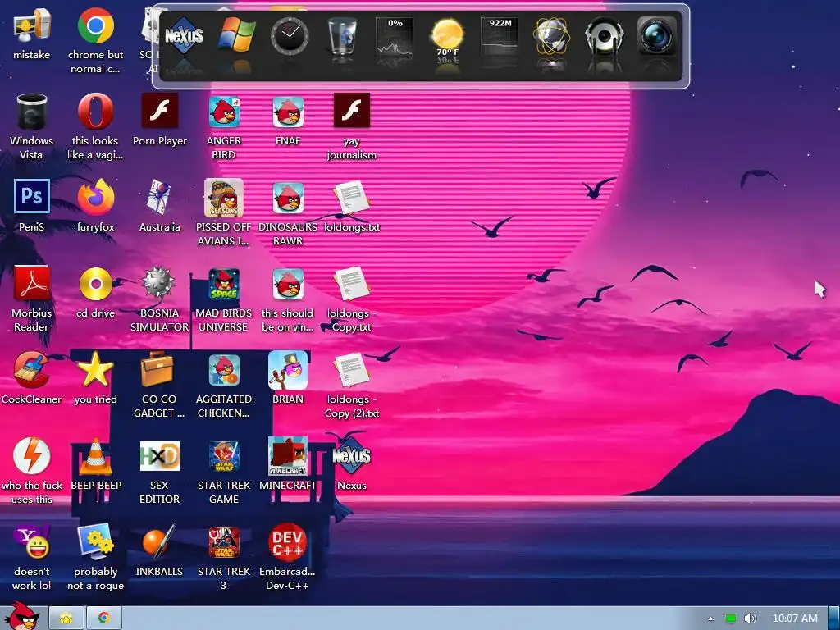Click the yellow folder taskbar button

coord(66,619)
